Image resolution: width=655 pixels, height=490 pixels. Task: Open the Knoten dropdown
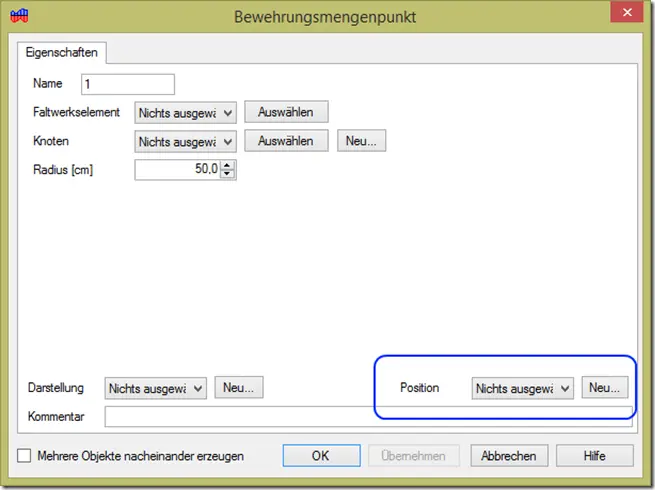(x=185, y=142)
